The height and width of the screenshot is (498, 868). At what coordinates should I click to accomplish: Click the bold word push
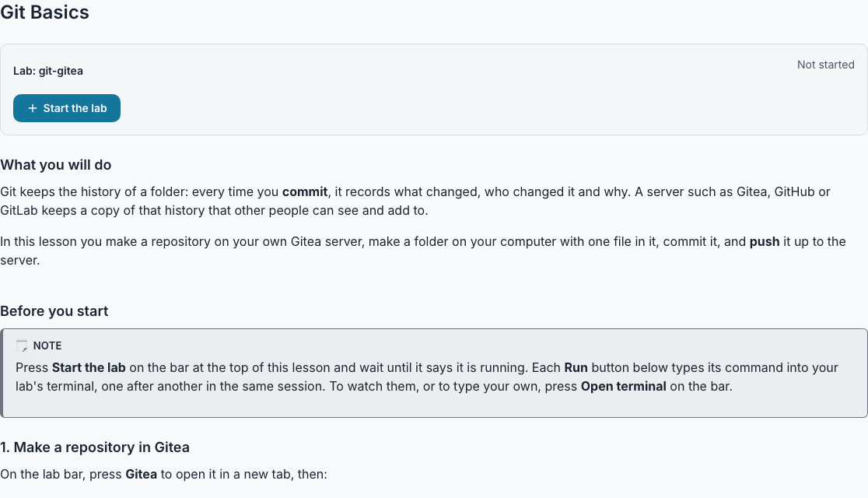tap(765, 241)
